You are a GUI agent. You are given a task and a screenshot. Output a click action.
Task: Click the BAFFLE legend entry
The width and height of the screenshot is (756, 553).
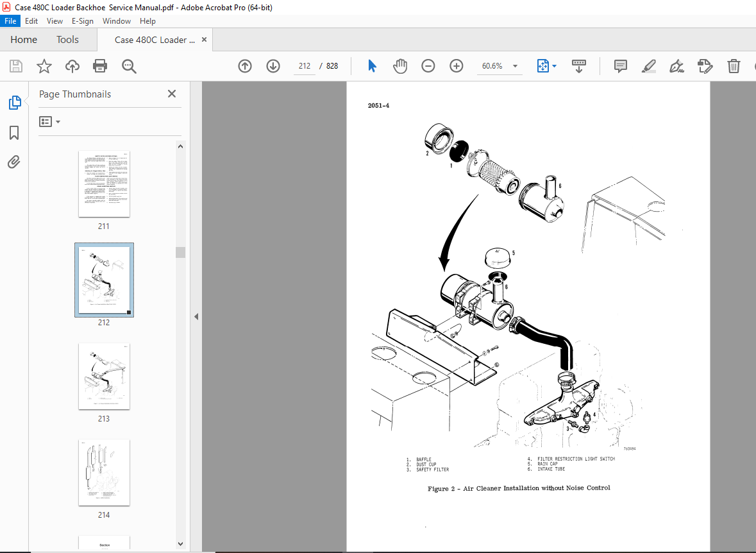click(419, 460)
